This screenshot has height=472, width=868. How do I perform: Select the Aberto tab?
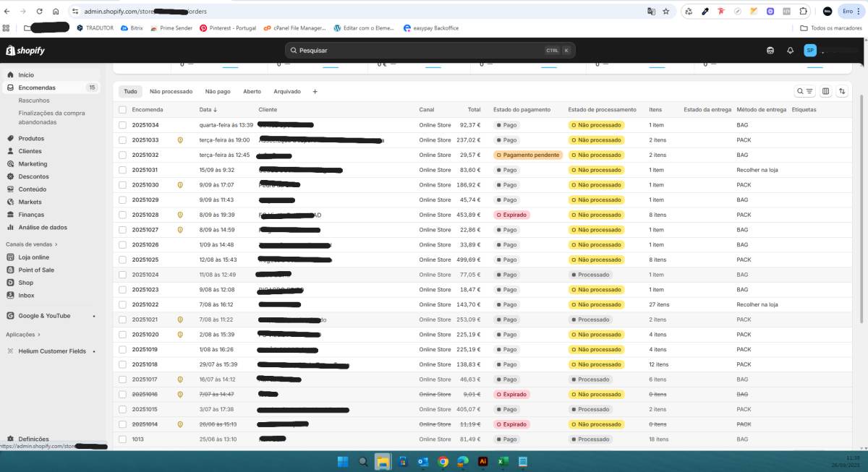[x=252, y=92]
